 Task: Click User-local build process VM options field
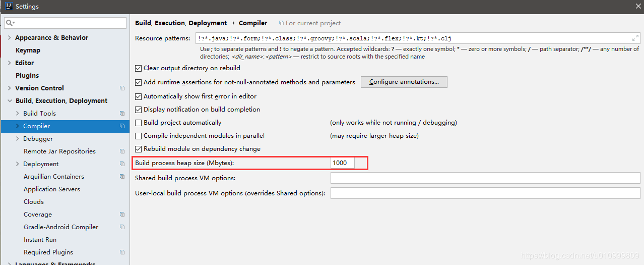485,193
